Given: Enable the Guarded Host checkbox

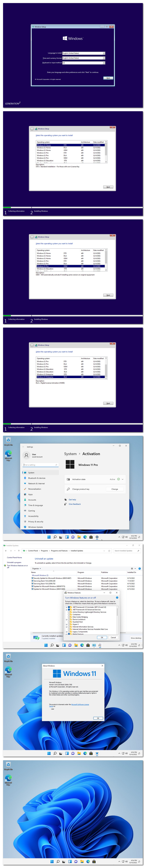Looking at the screenshot, I should click(x=69, y=622).
